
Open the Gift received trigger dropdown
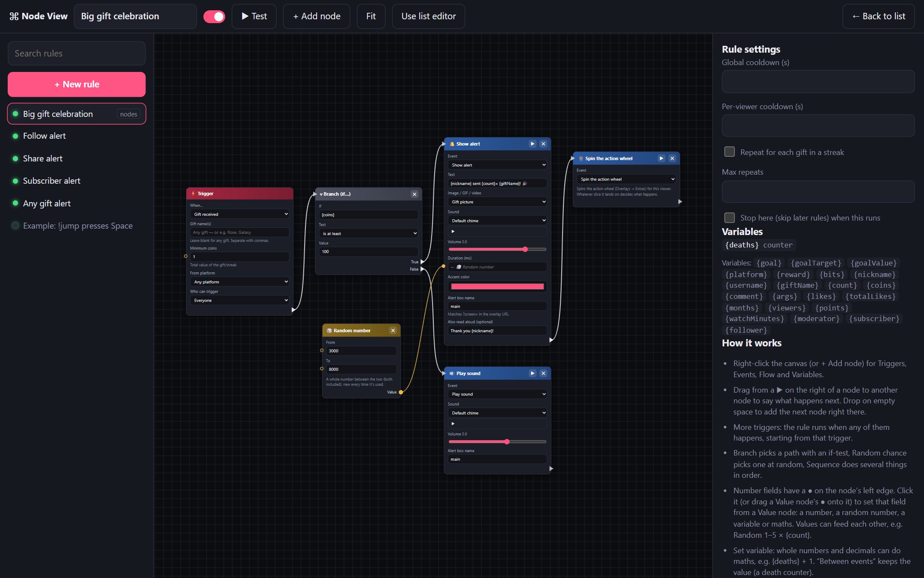(240, 214)
